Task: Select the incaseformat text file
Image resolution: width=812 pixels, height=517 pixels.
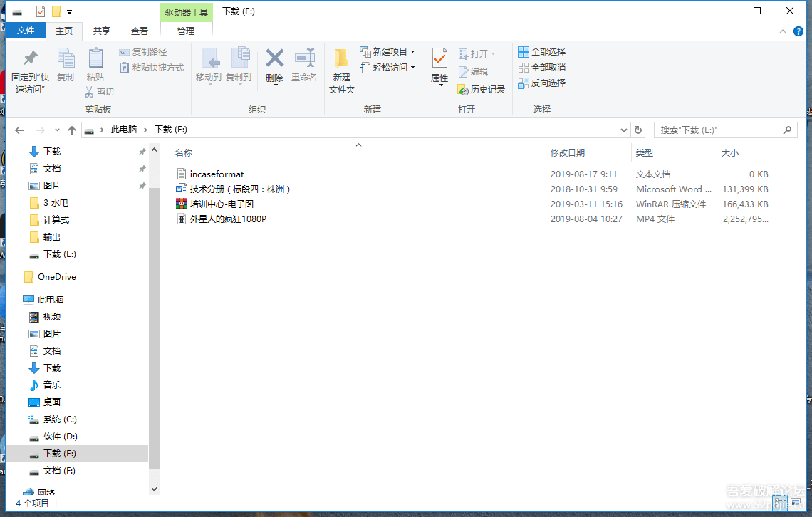Action: (x=210, y=174)
